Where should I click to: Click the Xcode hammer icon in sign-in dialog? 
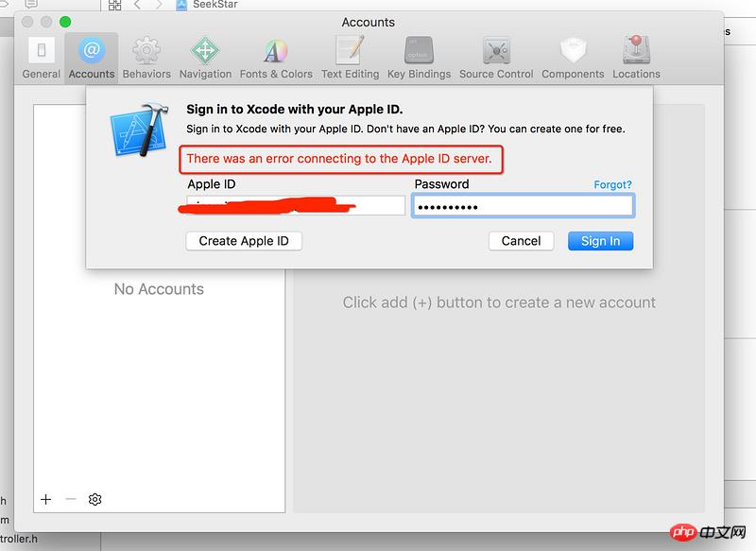pyautogui.click(x=139, y=130)
